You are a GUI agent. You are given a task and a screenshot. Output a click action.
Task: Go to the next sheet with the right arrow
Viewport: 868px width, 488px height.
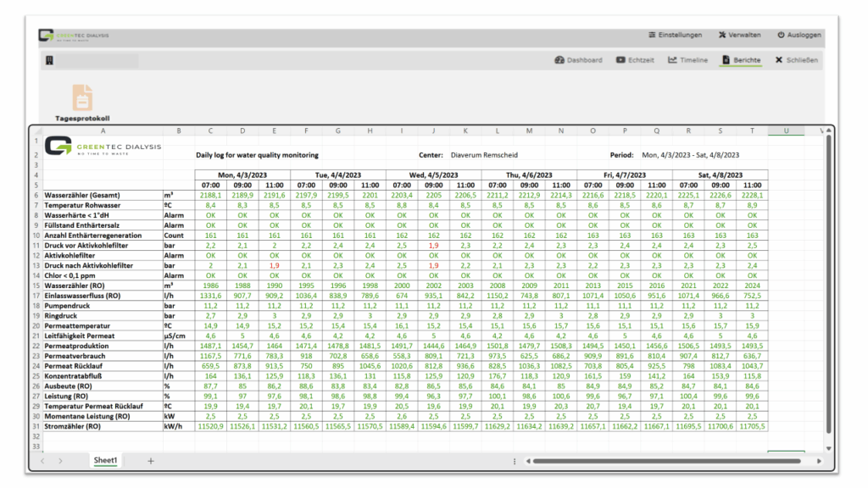60,461
